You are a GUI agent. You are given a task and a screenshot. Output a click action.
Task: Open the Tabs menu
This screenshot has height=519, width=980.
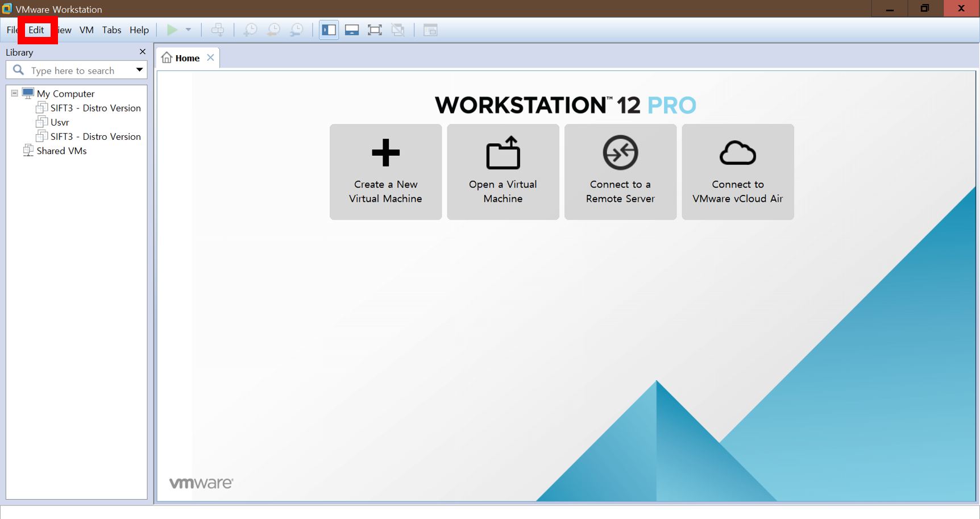click(111, 30)
